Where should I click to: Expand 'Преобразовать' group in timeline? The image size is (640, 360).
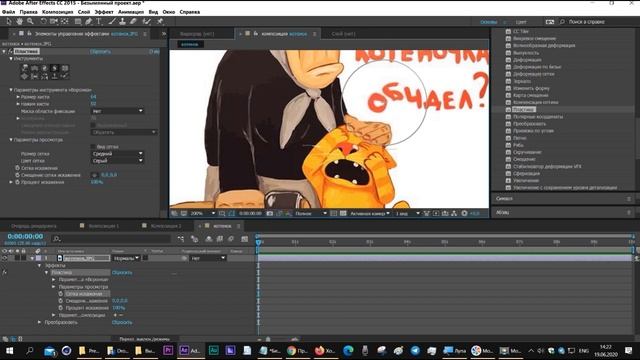click(40, 322)
